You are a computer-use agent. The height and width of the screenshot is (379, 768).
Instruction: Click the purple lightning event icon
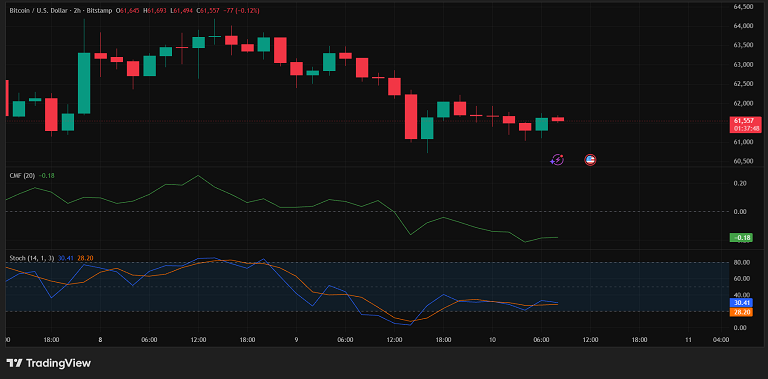click(557, 160)
